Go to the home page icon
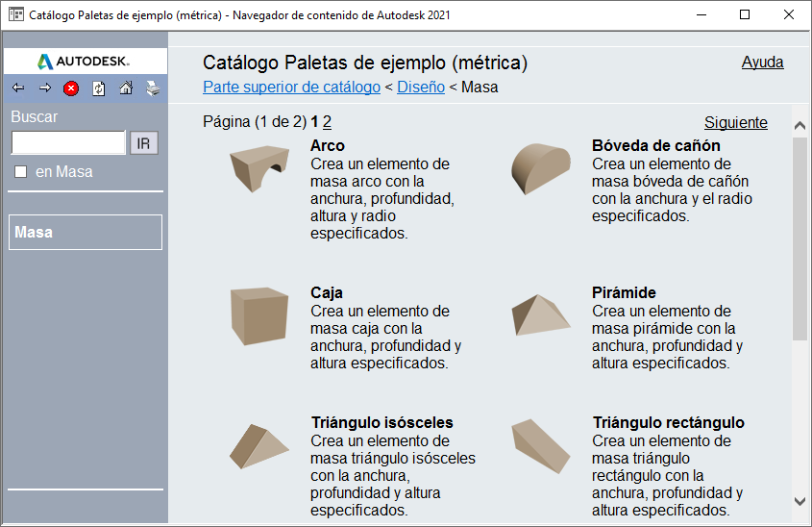 point(126,88)
